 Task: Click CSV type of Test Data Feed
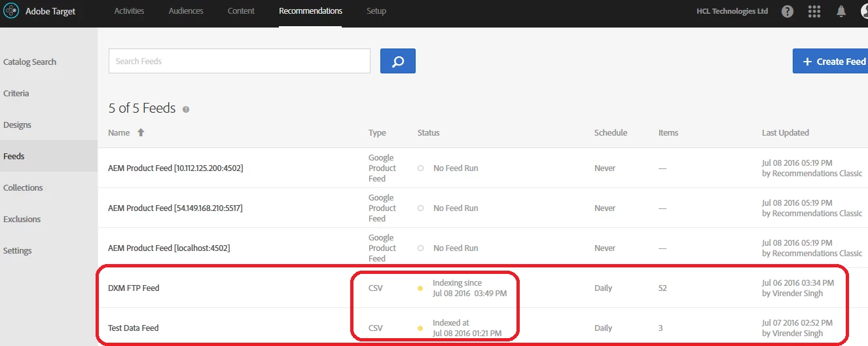point(376,328)
